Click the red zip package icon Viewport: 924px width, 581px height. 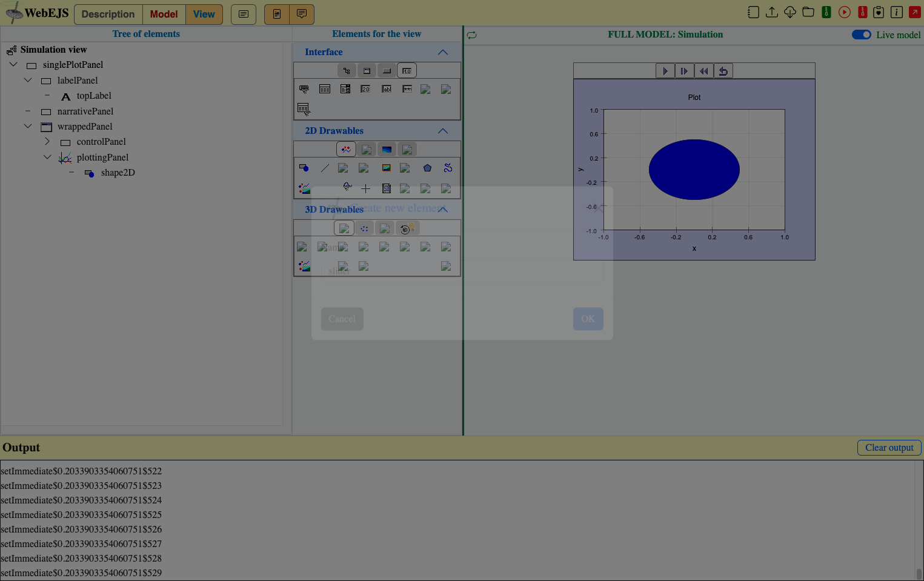pyautogui.click(x=862, y=12)
